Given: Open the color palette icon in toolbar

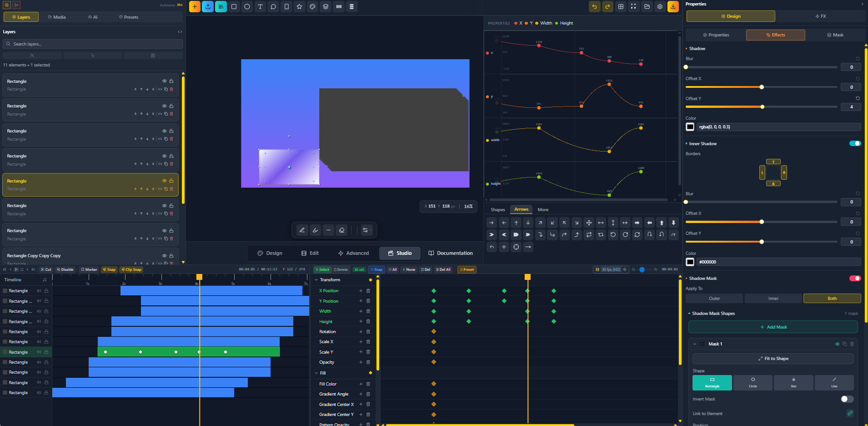Looking at the screenshot, I should tap(312, 7).
